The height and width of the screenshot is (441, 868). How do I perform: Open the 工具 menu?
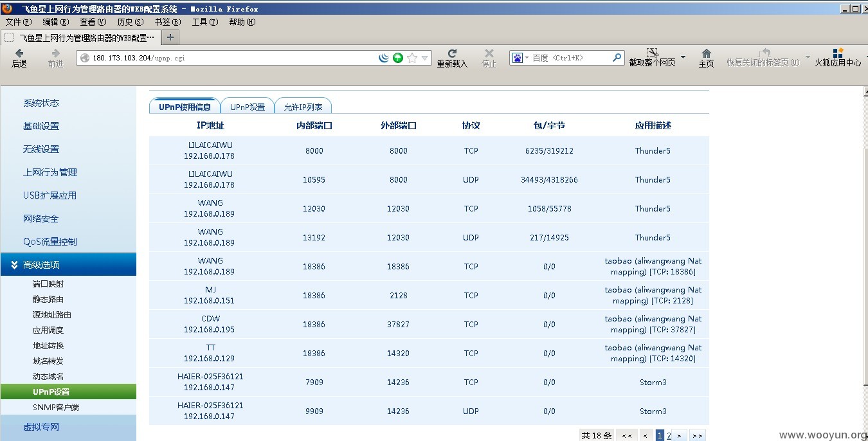coord(205,22)
